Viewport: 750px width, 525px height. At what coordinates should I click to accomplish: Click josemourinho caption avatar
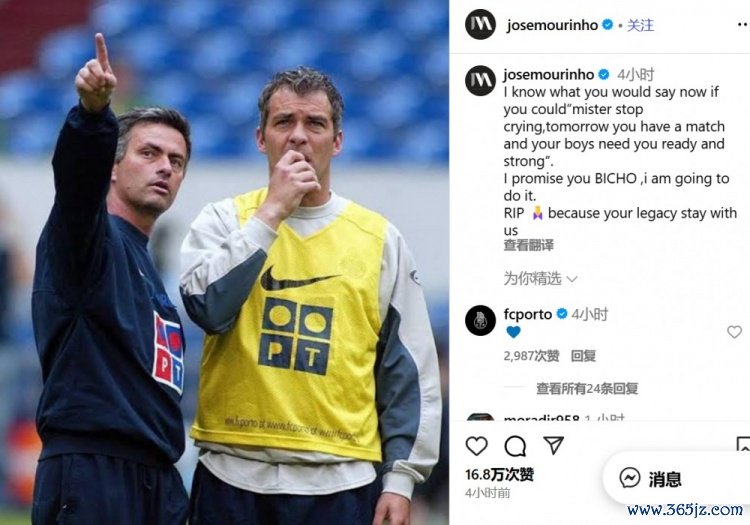point(480,80)
